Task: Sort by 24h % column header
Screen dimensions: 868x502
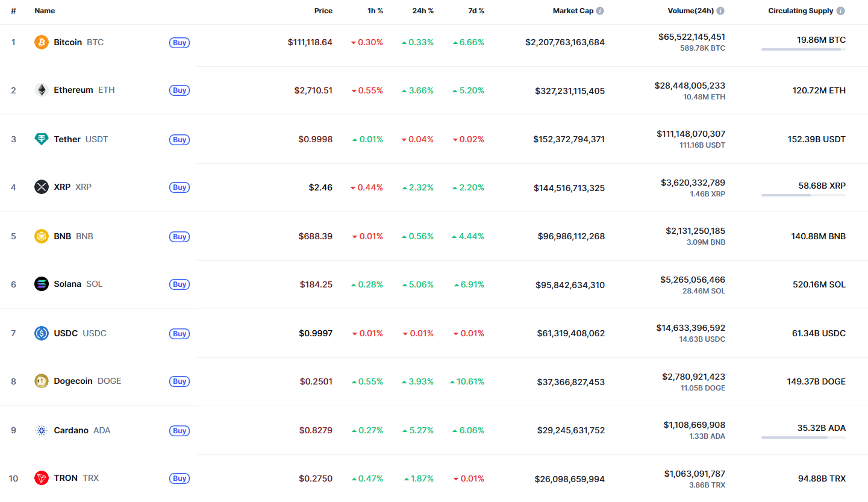Action: tap(422, 11)
